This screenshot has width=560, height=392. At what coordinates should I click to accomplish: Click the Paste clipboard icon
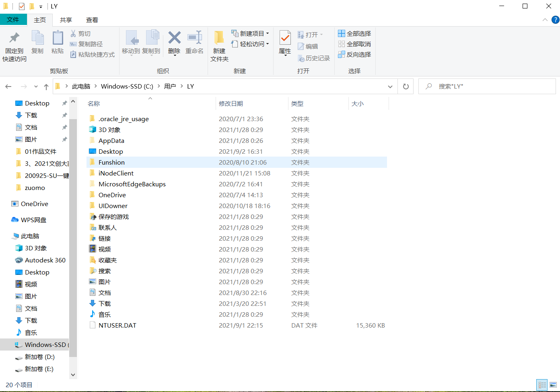coord(58,38)
